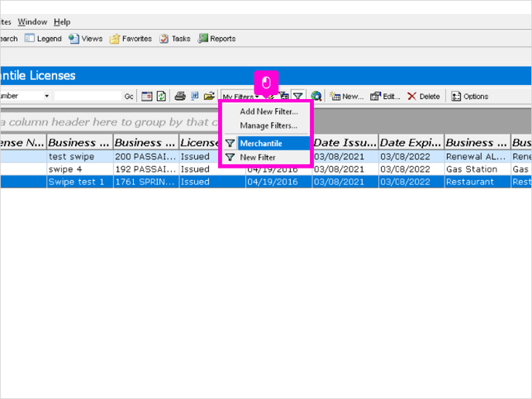Click the 'Restaurant' cell
The width and height of the screenshot is (532, 399).
(477, 182)
